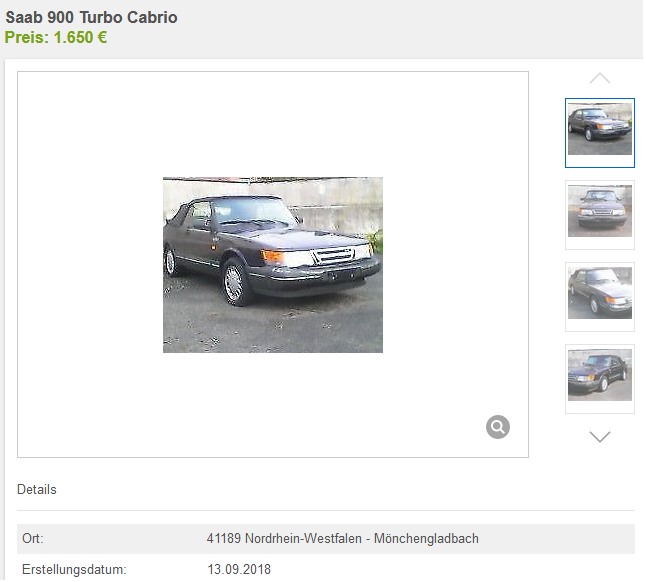Select the fourth thumbnail with blue car
The width and height of the screenshot is (646, 582).
click(x=599, y=379)
